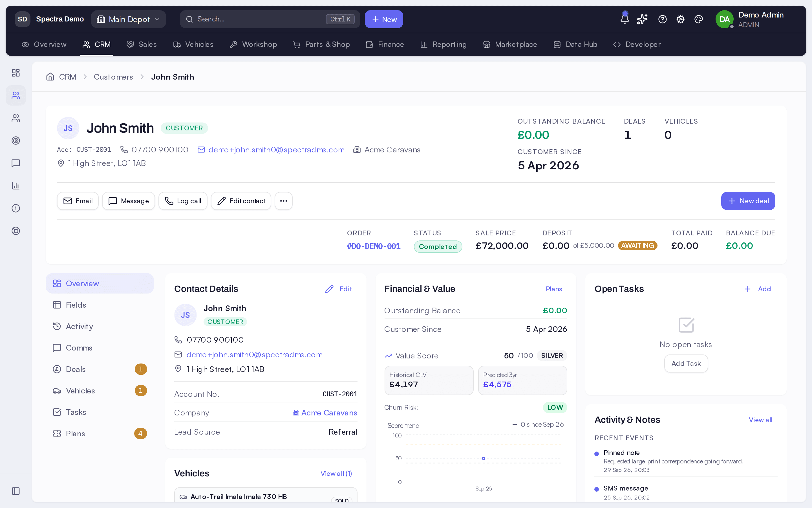Go to the Workshop navigation tab

coord(253,44)
